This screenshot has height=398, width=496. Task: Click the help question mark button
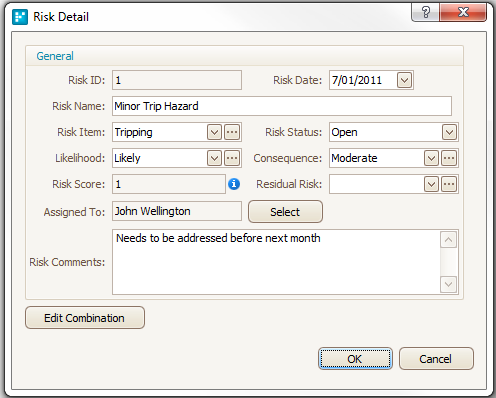click(426, 12)
